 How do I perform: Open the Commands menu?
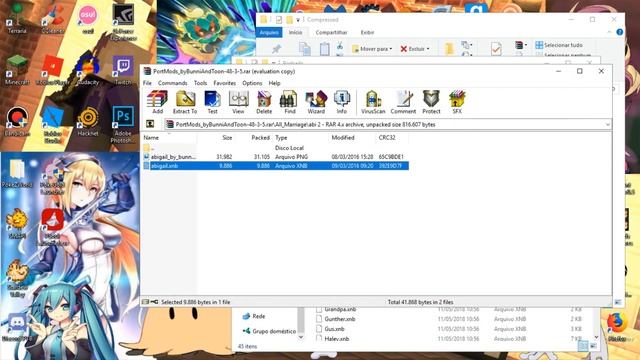tap(172, 83)
